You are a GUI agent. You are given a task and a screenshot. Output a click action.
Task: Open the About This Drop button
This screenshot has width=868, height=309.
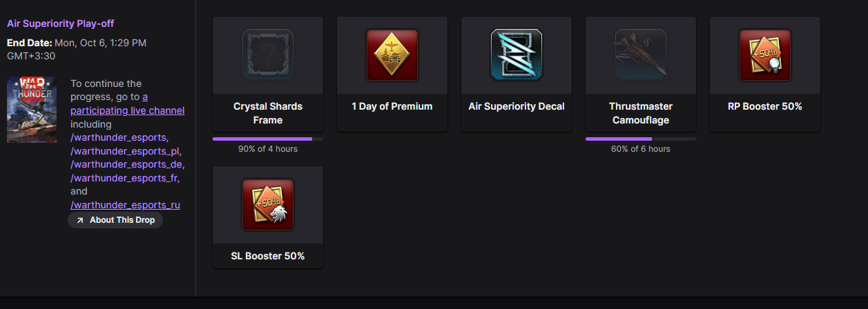[x=115, y=220]
